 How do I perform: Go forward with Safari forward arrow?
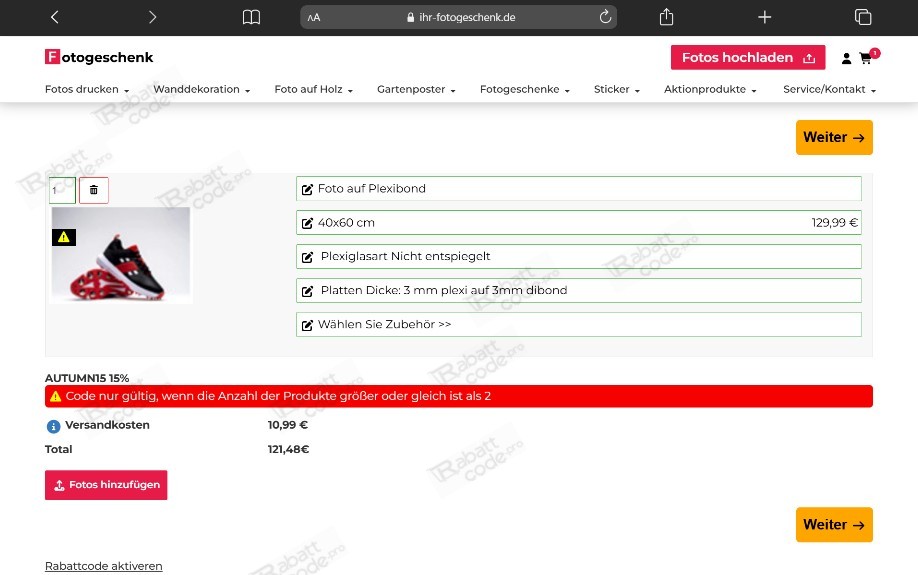click(152, 17)
